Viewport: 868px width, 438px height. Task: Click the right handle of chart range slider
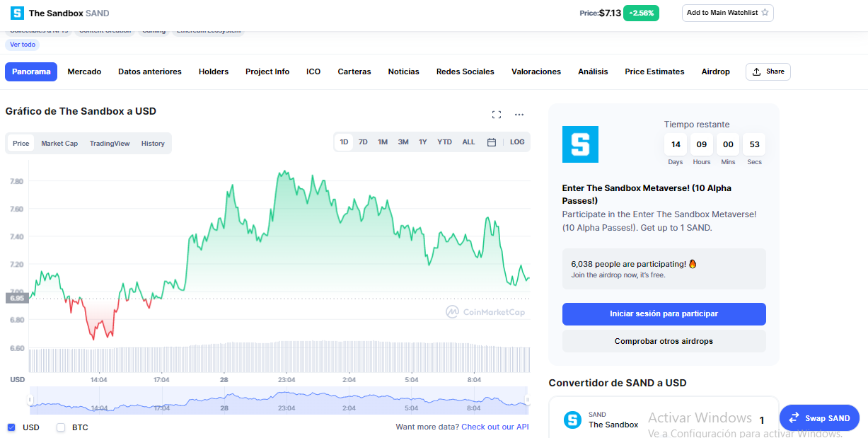pyautogui.click(x=527, y=400)
